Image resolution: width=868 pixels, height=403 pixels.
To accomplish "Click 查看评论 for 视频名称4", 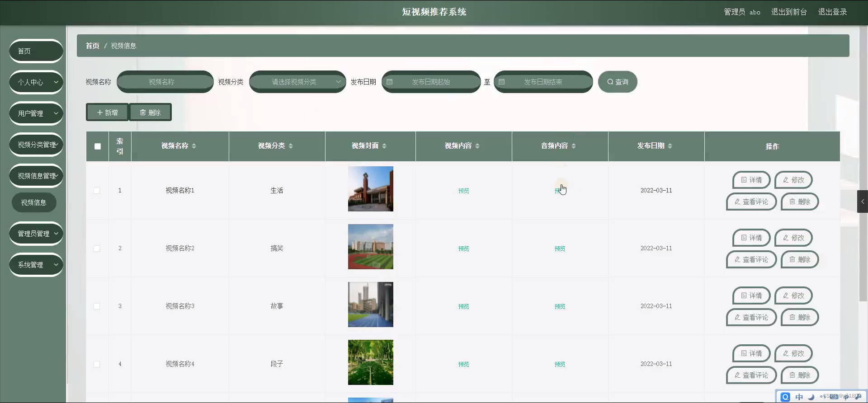I will pyautogui.click(x=751, y=375).
